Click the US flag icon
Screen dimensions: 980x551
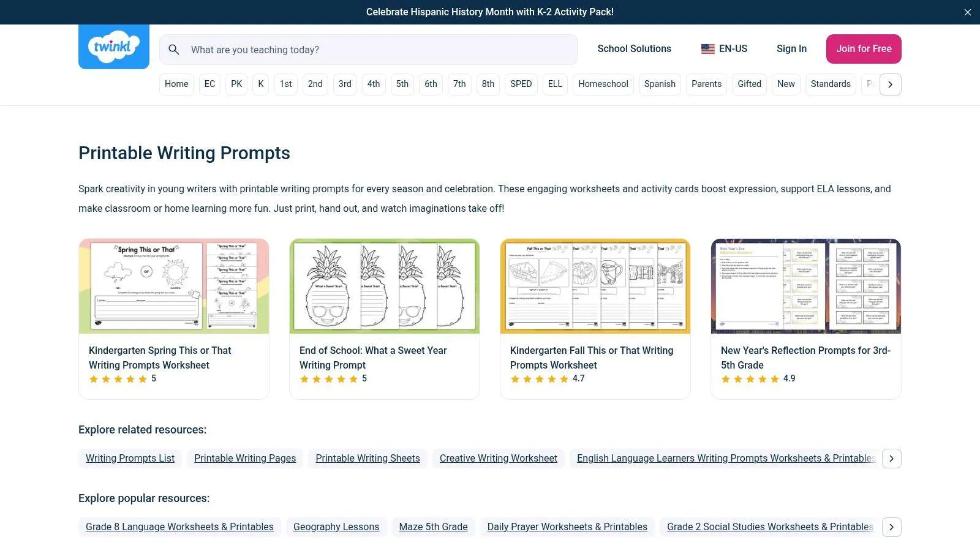(x=708, y=49)
